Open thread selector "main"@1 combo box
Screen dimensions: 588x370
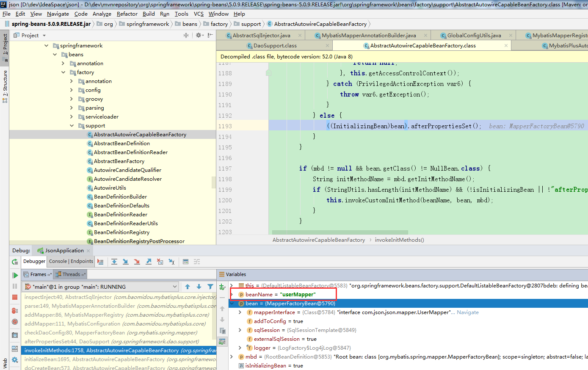click(100, 287)
